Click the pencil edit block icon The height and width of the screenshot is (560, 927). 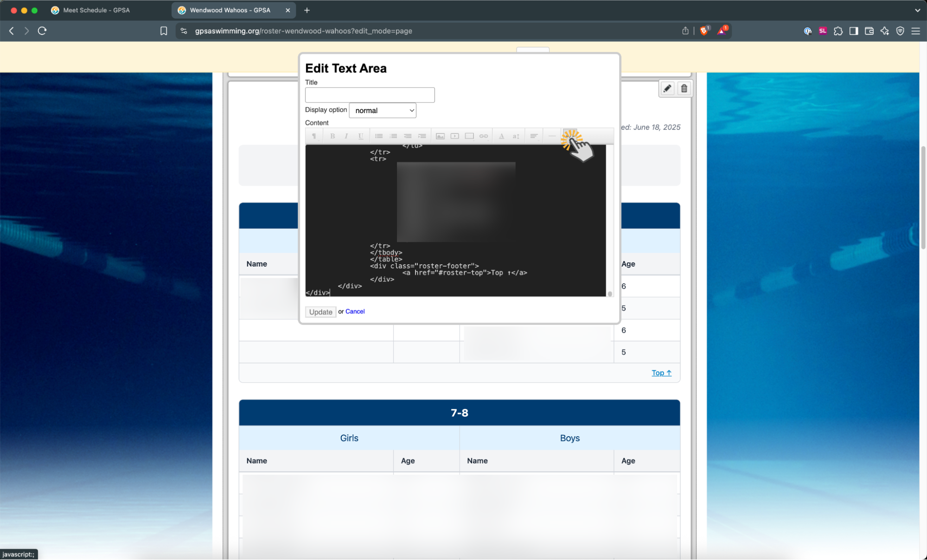pyautogui.click(x=667, y=89)
